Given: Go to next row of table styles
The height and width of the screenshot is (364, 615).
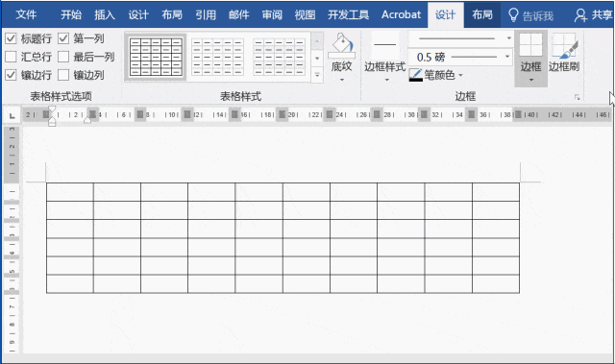Looking at the screenshot, I should coord(317,58).
